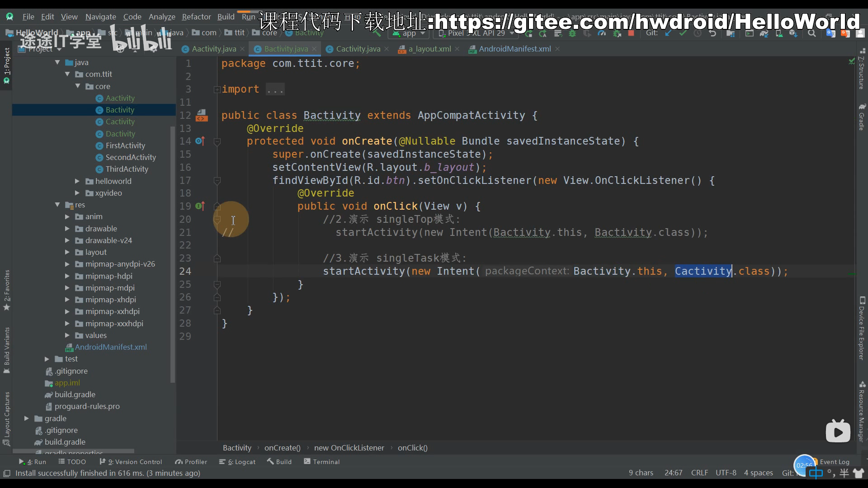Click the green inspection checkmark above editor scrollbar

[852, 61]
